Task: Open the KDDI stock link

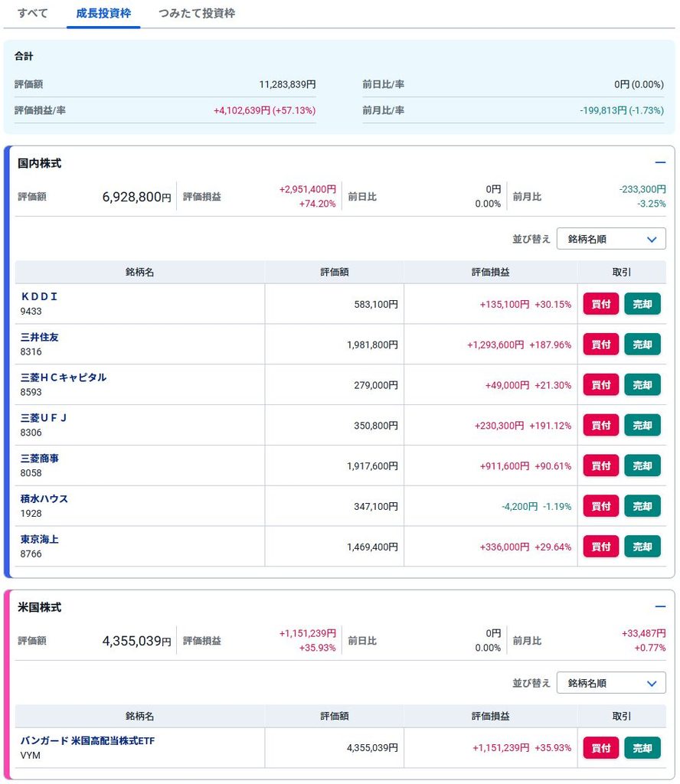Action: click(x=40, y=296)
